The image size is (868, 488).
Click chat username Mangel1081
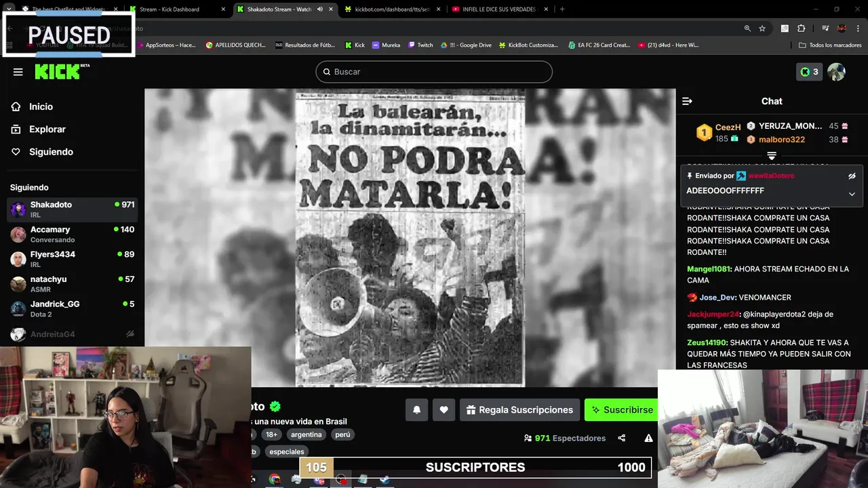tap(709, 269)
